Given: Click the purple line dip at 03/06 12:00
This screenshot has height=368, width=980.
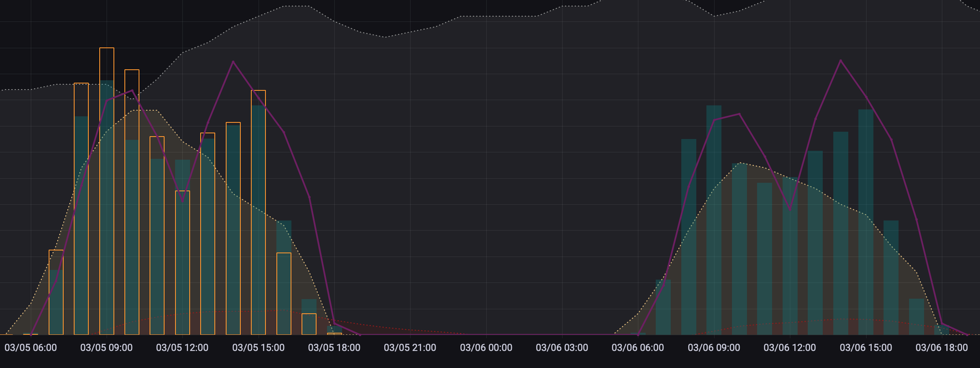Looking at the screenshot, I should tap(790, 210).
